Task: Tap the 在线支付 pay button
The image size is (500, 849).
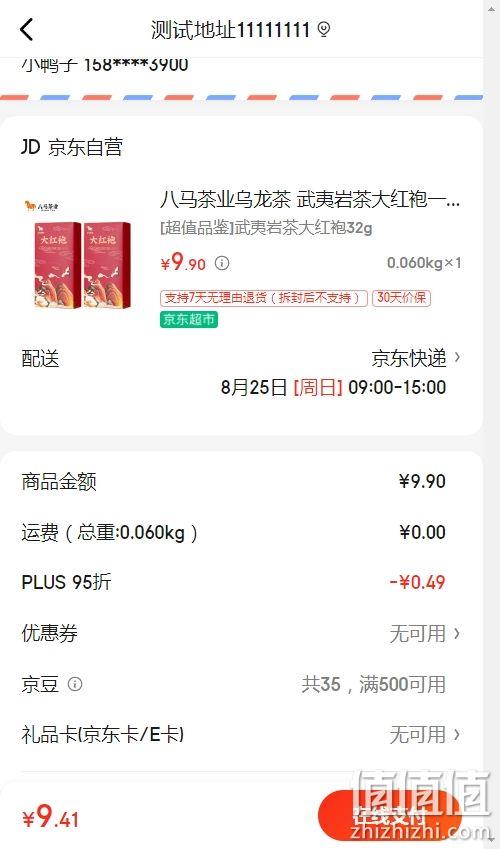Action: [389, 815]
